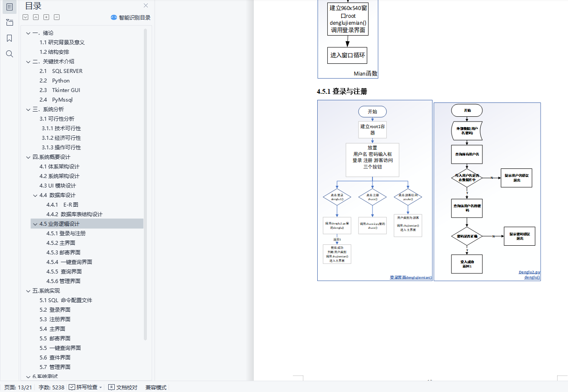
Task: Click the 兼容模式 status bar entry
Action: (156, 387)
